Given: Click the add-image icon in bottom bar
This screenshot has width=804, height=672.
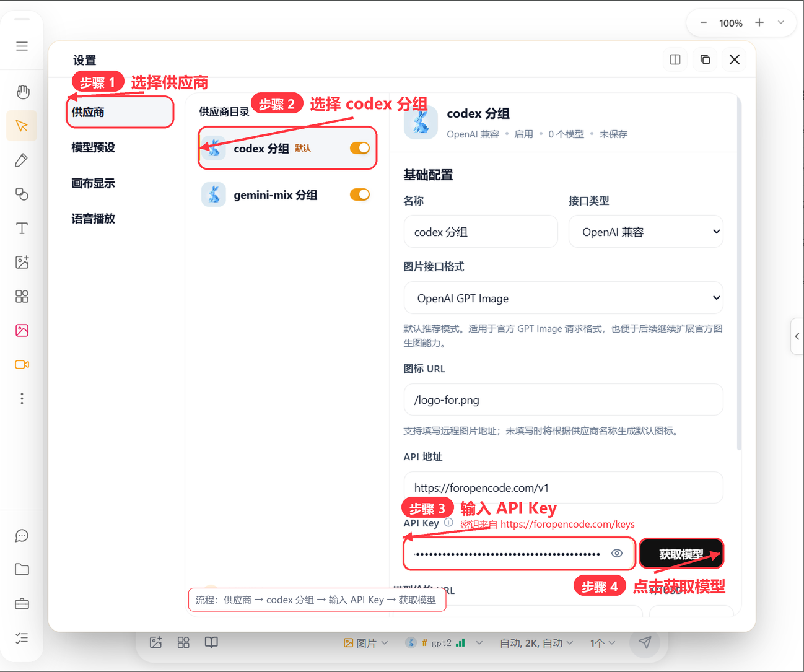Looking at the screenshot, I should (156, 642).
